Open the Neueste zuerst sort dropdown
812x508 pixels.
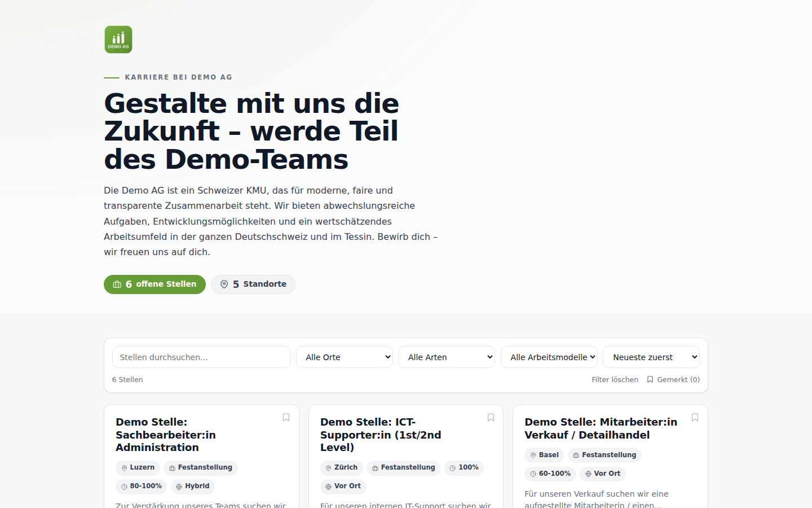pos(651,357)
